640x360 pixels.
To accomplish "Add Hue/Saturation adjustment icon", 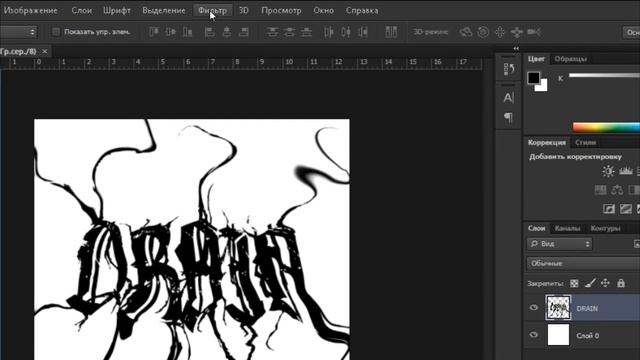I will click(600, 190).
